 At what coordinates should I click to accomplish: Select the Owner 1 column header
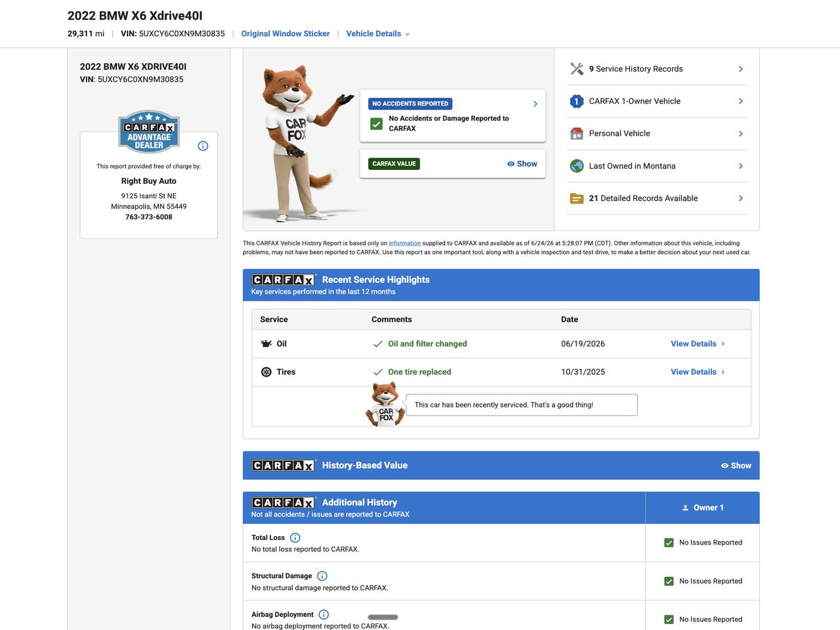(703, 508)
